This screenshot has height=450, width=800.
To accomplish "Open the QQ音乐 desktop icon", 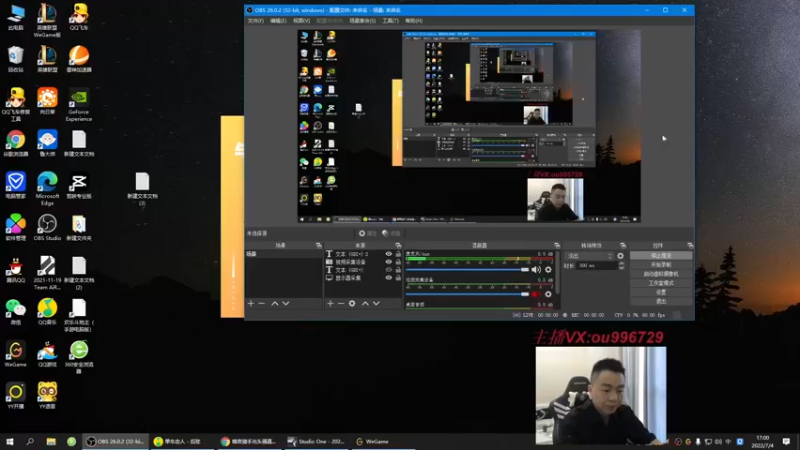I will (47, 312).
